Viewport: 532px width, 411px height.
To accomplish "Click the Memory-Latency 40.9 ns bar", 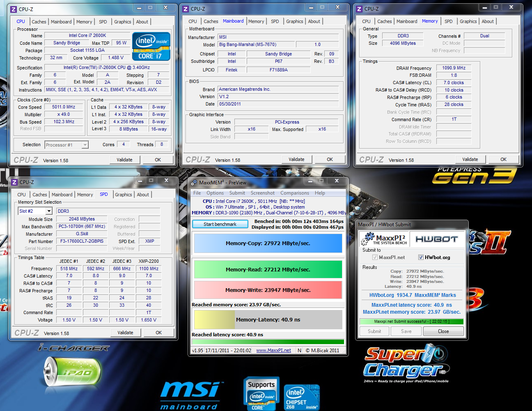I will click(x=268, y=319).
